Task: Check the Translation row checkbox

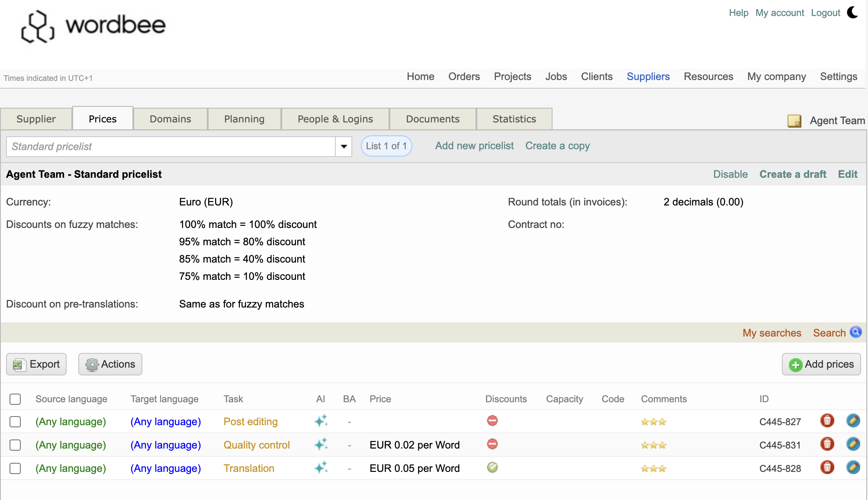Action: click(x=15, y=468)
